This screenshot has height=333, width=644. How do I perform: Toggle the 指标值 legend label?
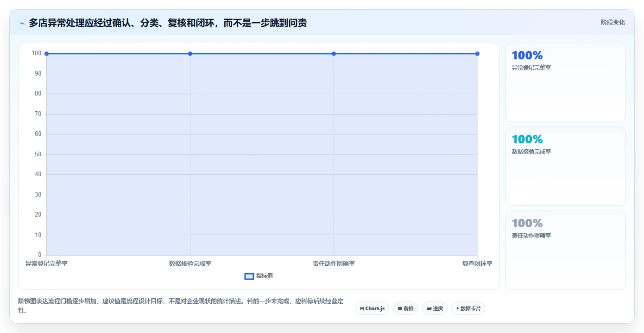[x=265, y=276]
